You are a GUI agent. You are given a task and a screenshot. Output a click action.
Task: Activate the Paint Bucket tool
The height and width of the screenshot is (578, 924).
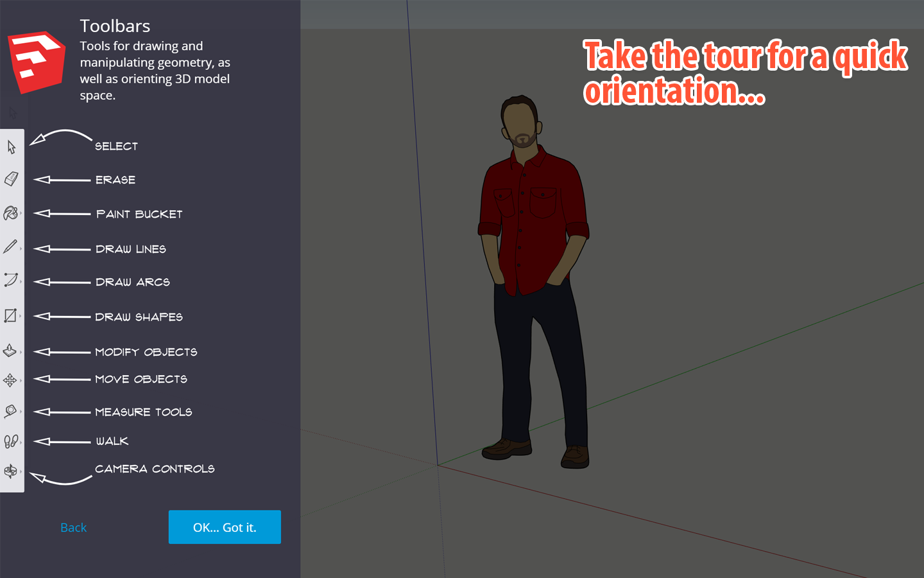[10, 213]
